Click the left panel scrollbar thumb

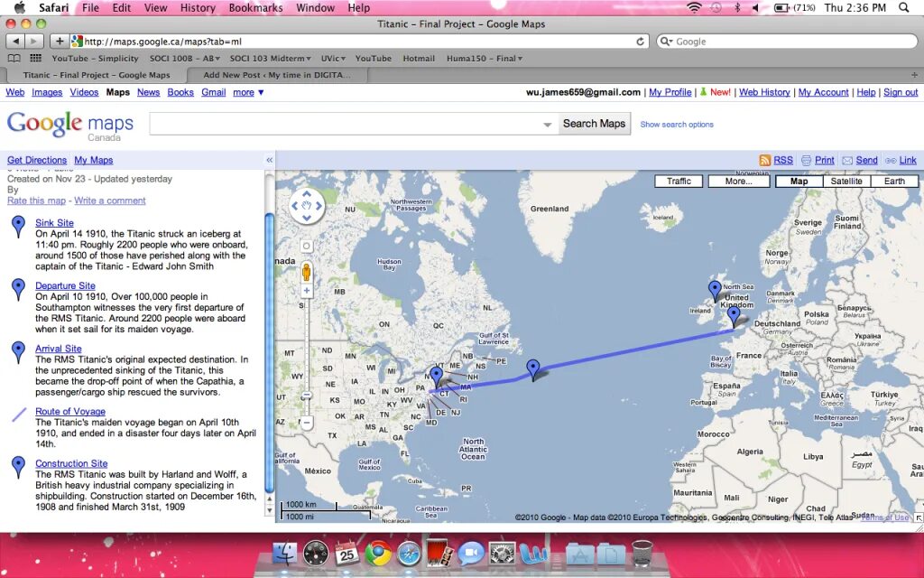[270, 353]
